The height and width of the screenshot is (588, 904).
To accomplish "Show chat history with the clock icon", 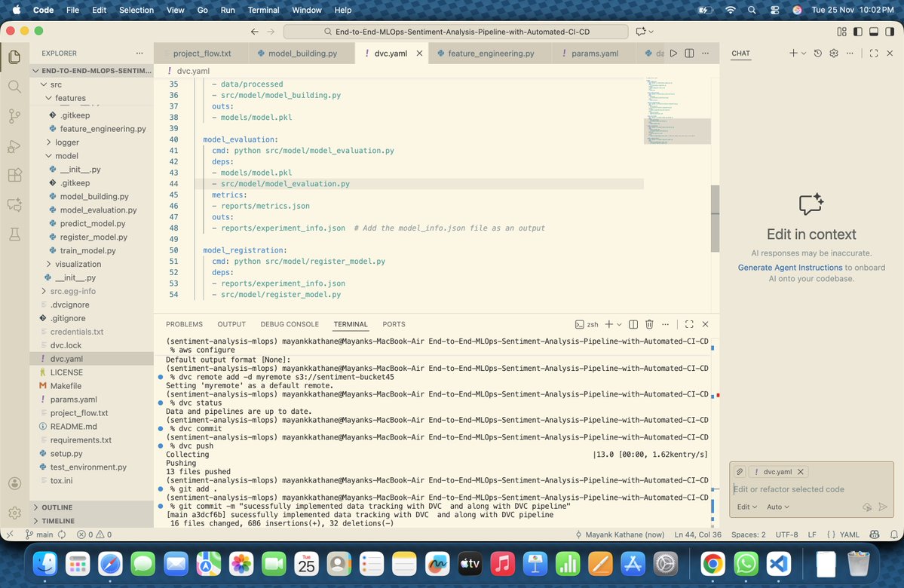I will (817, 53).
